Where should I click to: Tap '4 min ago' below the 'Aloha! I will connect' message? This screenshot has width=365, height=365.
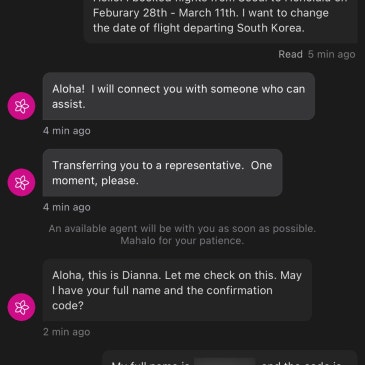67,131
